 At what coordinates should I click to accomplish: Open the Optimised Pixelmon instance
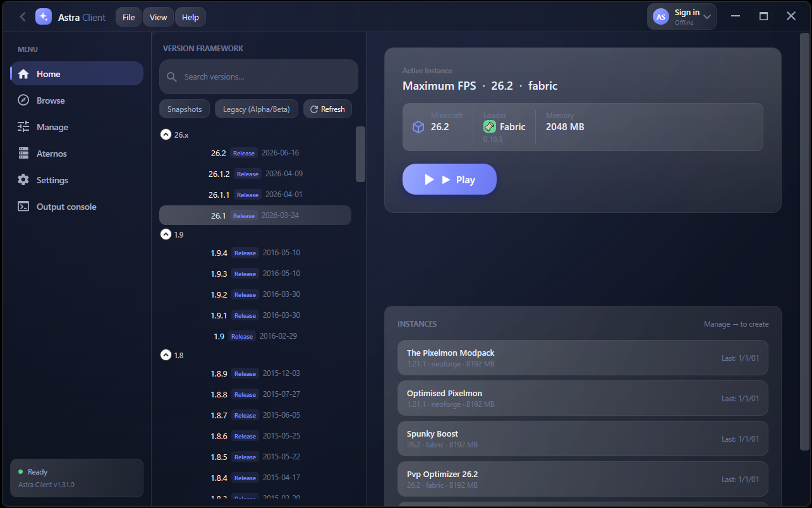pyautogui.click(x=583, y=398)
